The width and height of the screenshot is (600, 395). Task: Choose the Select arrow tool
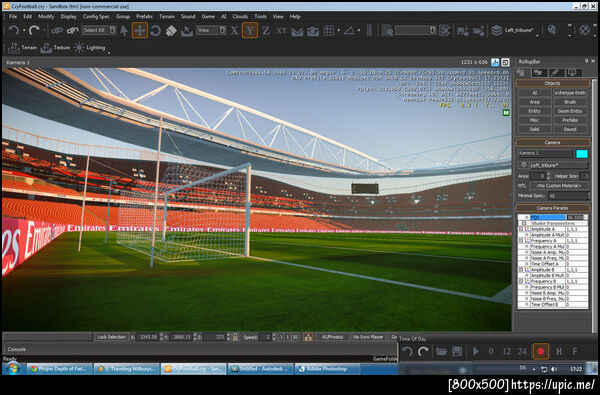124,30
